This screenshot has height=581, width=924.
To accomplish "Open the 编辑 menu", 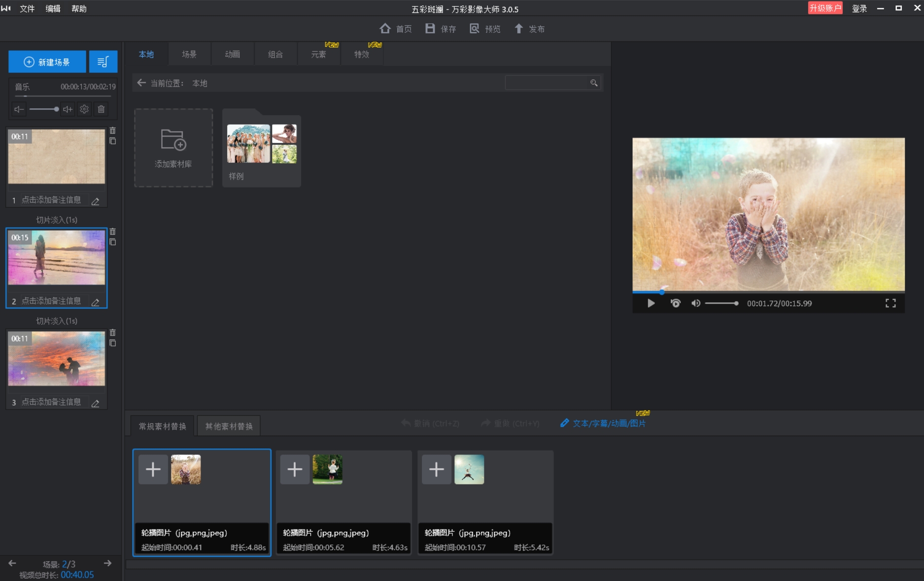I will click(x=53, y=8).
